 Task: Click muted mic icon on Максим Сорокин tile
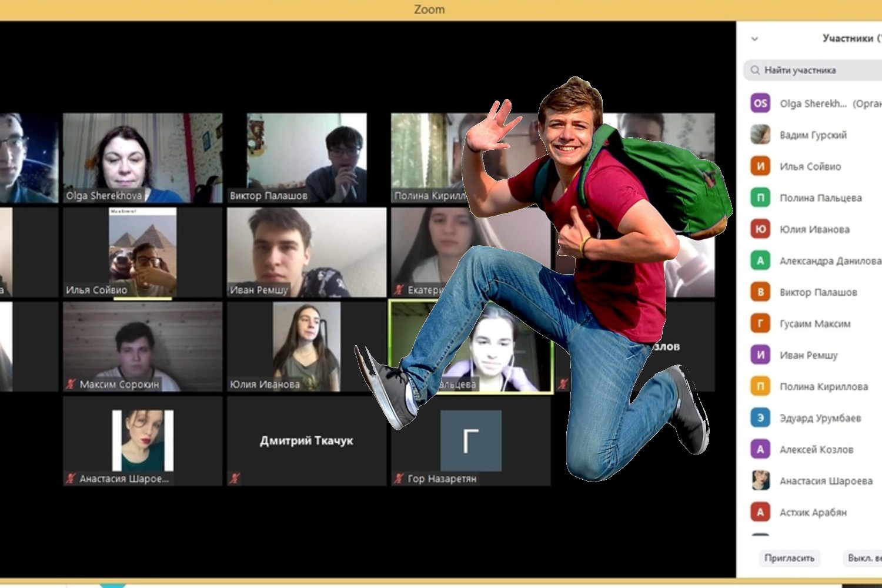(x=71, y=384)
